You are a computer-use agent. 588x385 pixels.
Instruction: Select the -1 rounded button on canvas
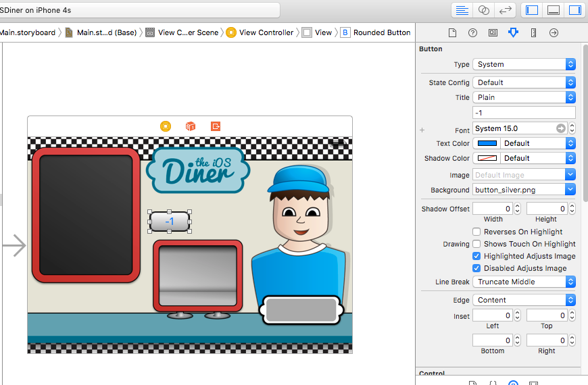pyautogui.click(x=170, y=222)
